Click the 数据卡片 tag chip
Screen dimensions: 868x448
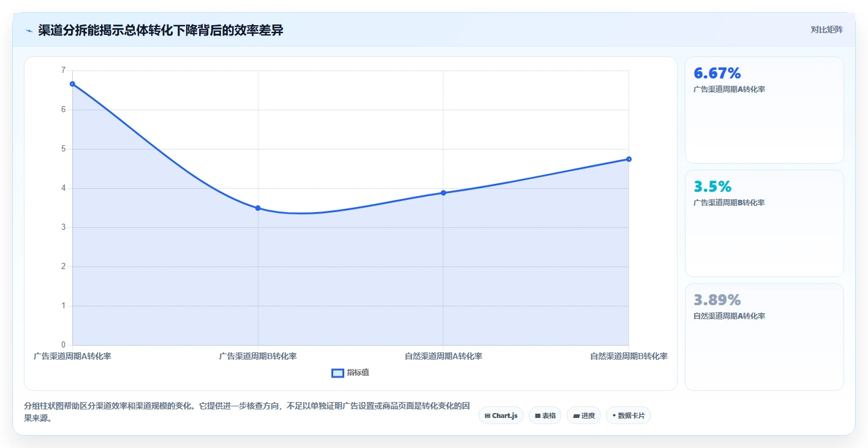[x=628, y=416]
